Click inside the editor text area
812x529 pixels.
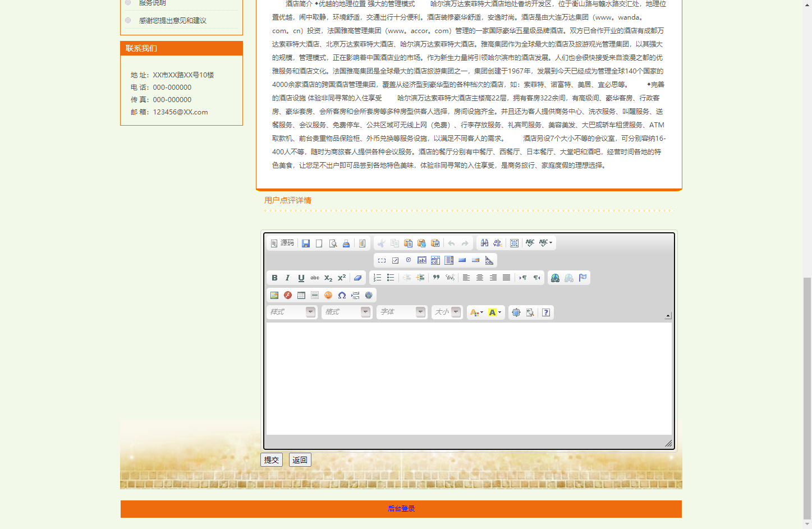[469, 379]
